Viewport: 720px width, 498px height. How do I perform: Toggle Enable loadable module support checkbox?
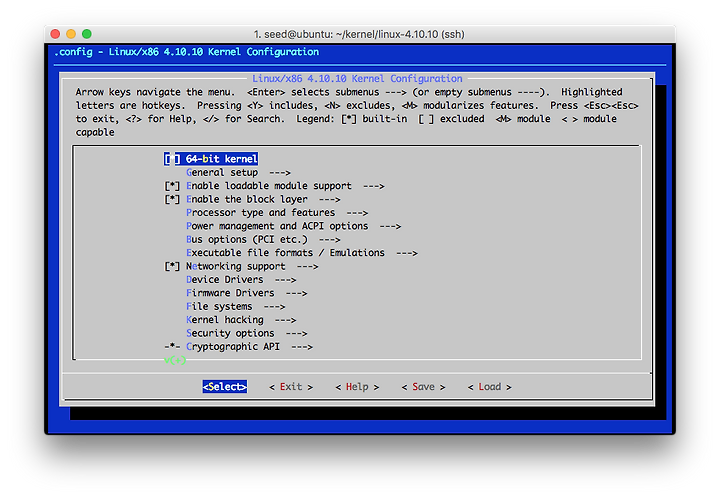coord(172,186)
